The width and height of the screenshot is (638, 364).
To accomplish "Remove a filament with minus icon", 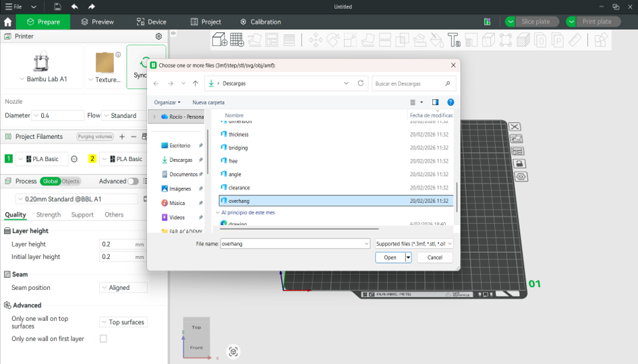I will coord(134,137).
